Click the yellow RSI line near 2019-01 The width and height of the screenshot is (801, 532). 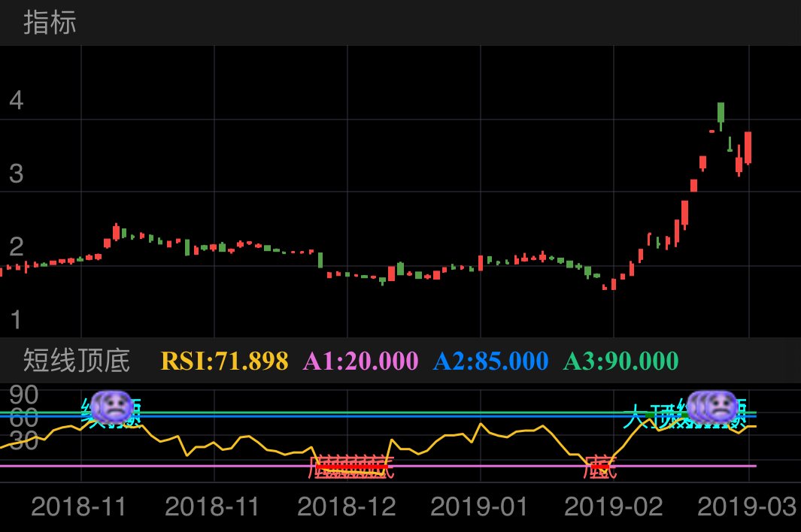[480, 425]
